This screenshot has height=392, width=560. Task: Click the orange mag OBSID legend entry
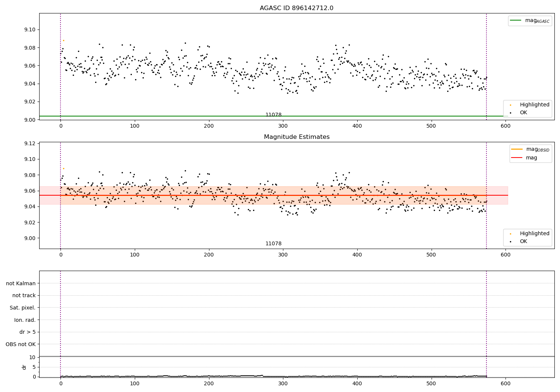point(530,149)
